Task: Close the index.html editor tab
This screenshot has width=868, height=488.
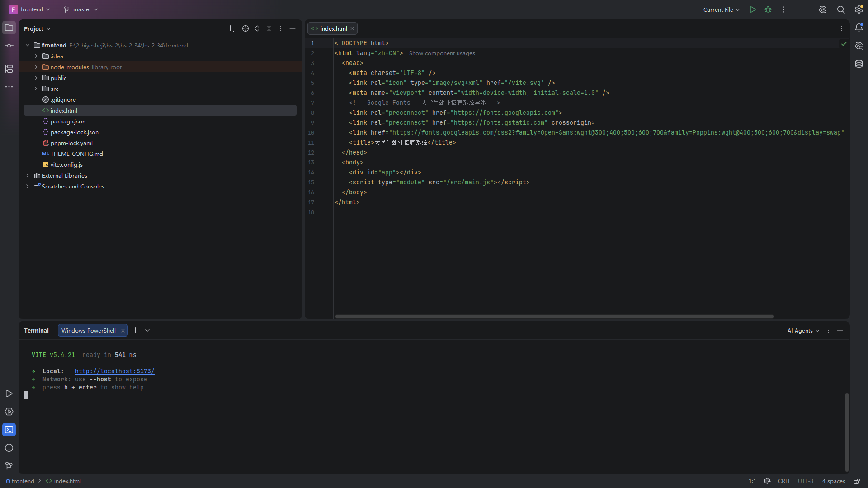Action: (352, 28)
